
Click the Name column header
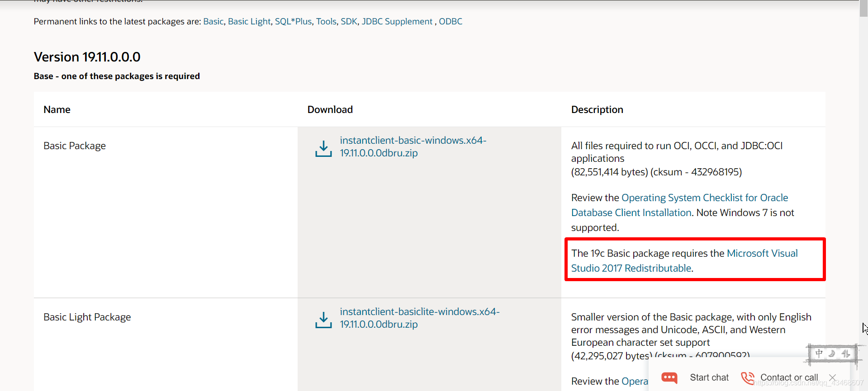pos(57,109)
